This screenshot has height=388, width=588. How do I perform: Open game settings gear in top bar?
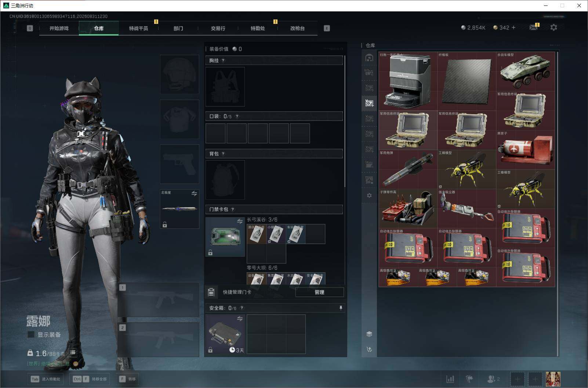click(553, 28)
